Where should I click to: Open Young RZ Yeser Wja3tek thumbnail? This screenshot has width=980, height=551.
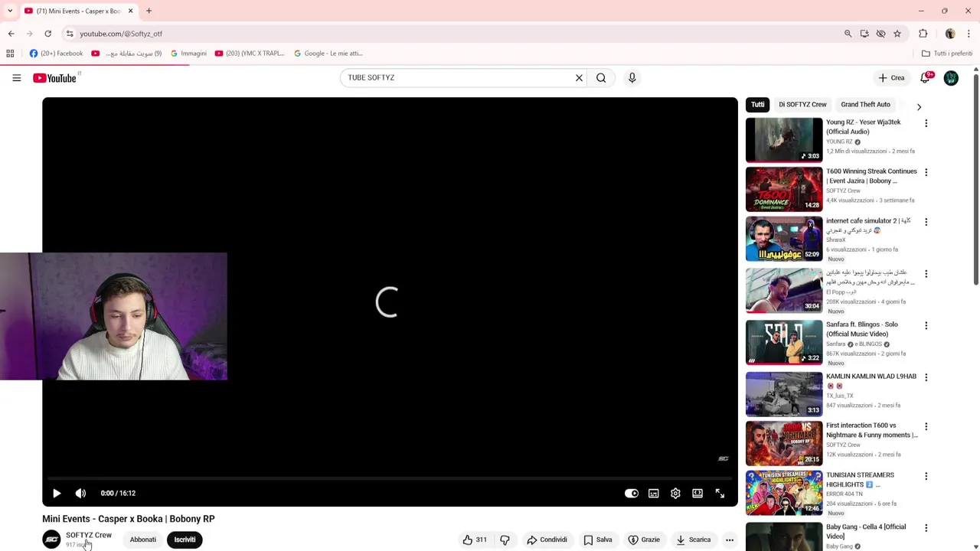(784, 140)
